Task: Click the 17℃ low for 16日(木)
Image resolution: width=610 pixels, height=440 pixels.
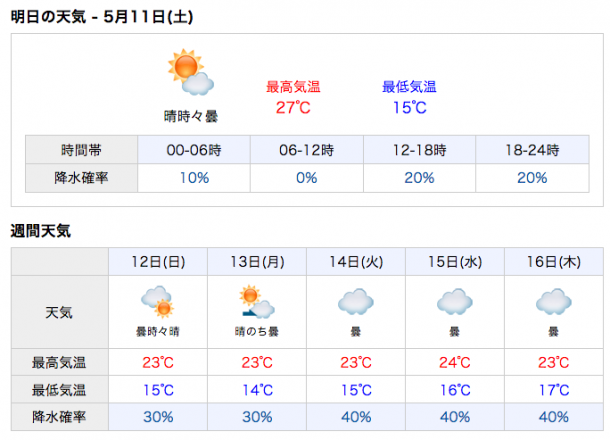Action: [554, 390]
